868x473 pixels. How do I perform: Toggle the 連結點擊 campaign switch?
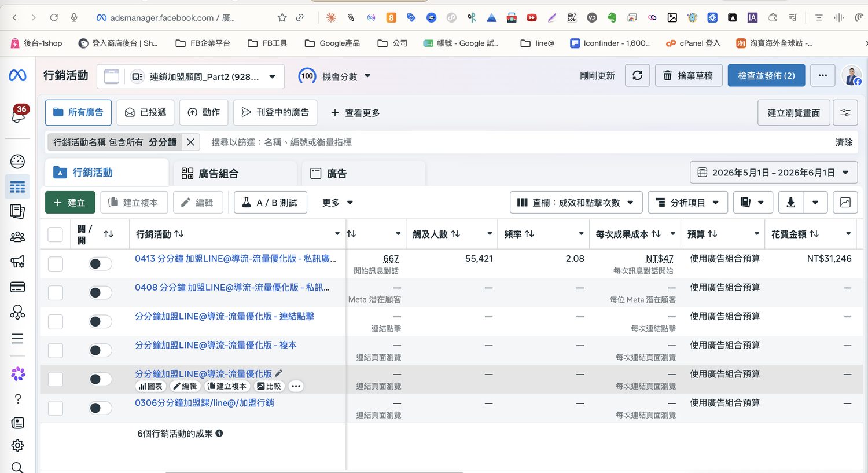point(100,321)
